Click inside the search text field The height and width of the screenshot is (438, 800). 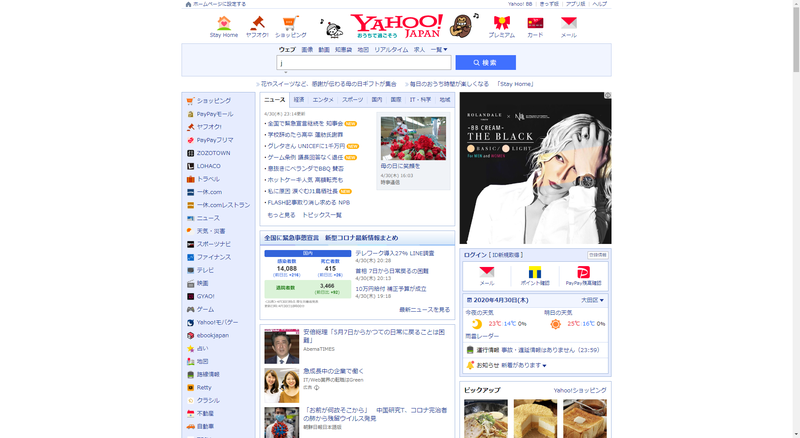coord(363,62)
